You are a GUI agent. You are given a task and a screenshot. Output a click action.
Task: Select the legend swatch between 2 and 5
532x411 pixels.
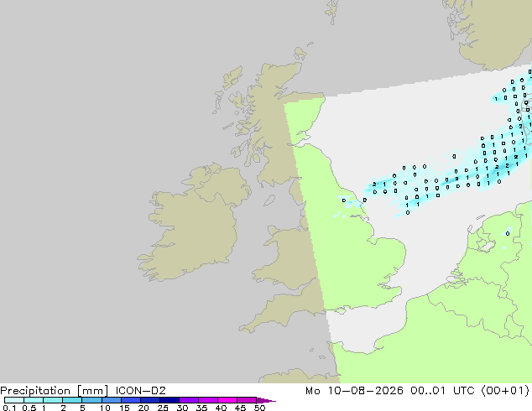[x=72, y=400]
